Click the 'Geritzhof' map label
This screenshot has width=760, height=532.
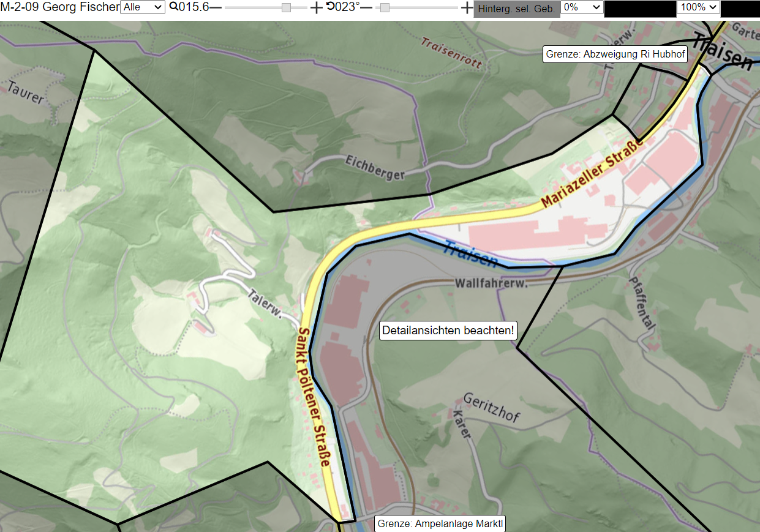click(492, 409)
